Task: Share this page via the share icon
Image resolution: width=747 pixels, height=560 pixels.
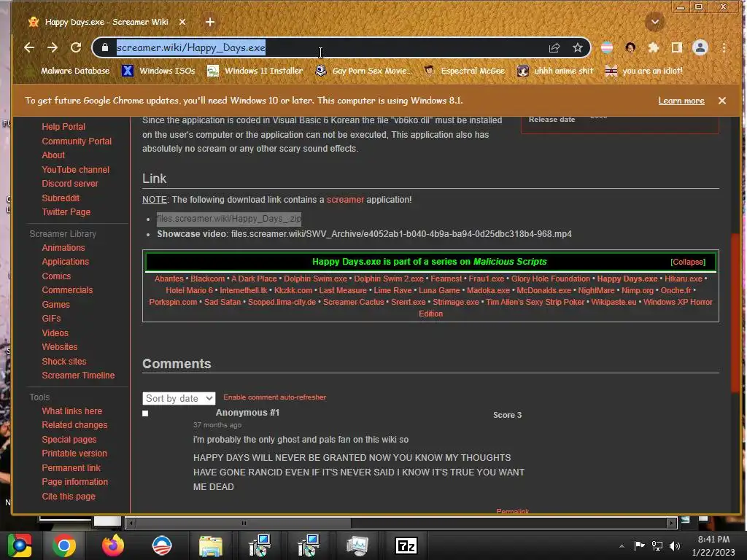Action: pyautogui.click(x=554, y=47)
